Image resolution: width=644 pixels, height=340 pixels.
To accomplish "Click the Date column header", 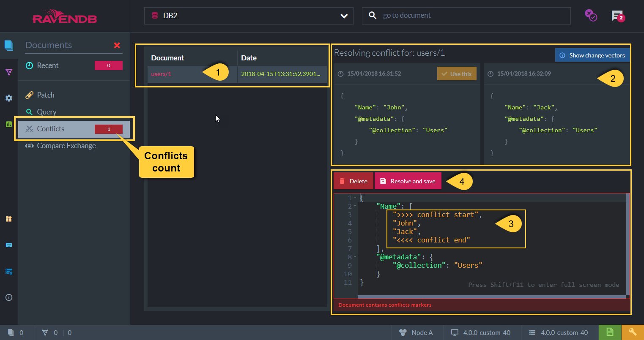I will [249, 58].
